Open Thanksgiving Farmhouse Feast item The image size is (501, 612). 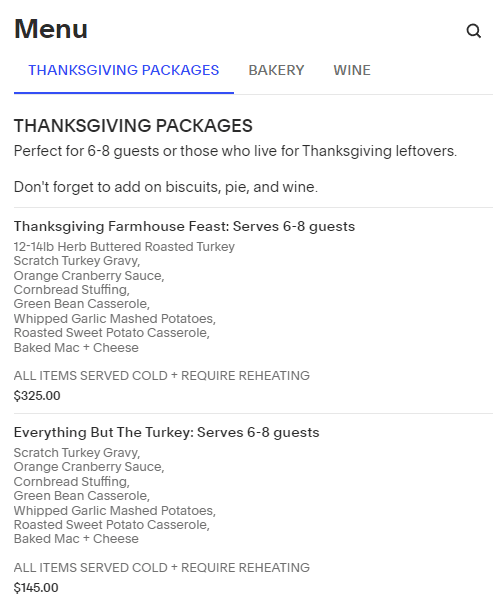point(184,226)
